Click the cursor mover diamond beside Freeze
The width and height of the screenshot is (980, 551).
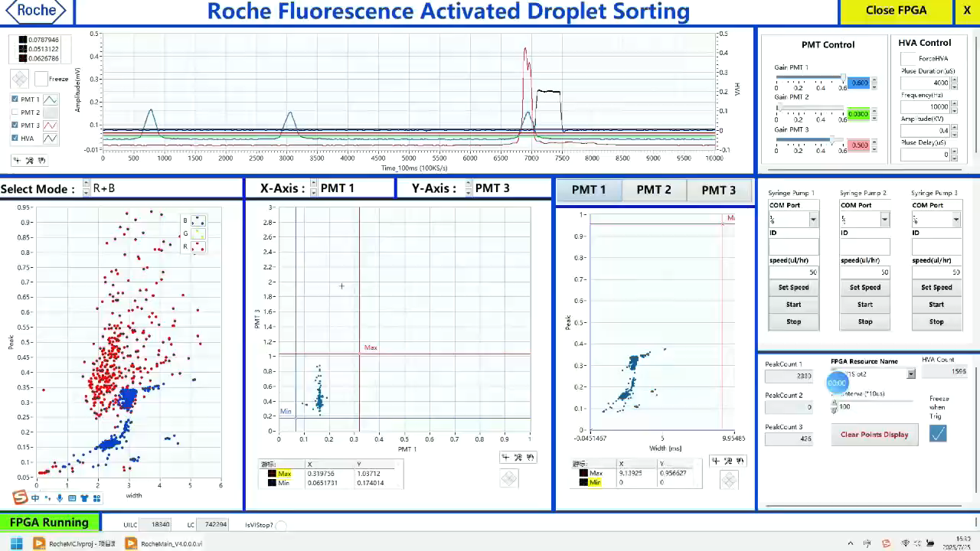[19, 79]
